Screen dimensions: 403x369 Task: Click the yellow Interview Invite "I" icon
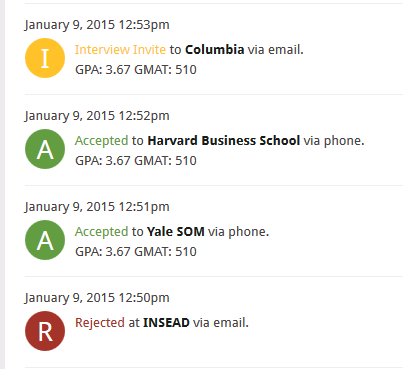[x=45, y=58]
